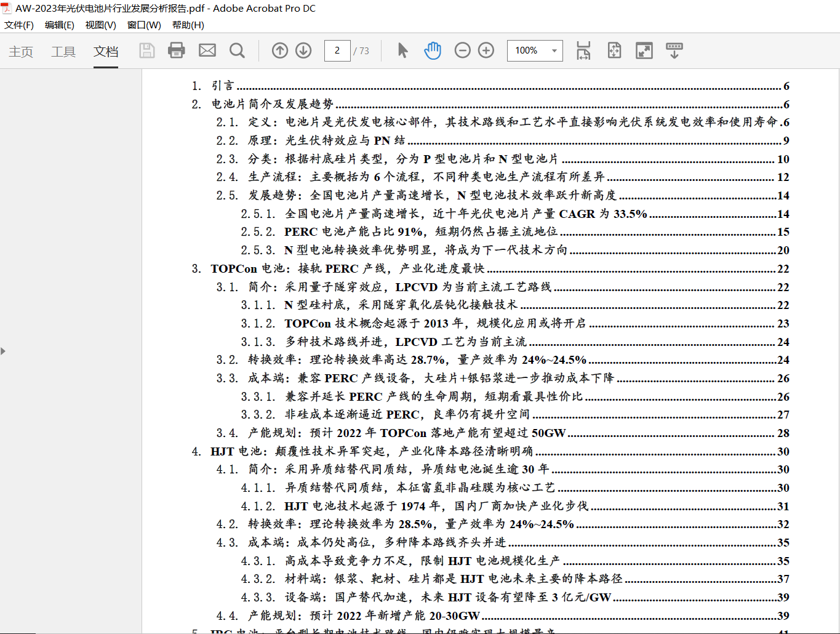The width and height of the screenshot is (840, 634).
Task: Open the read mode download icon
Action: pos(674,50)
